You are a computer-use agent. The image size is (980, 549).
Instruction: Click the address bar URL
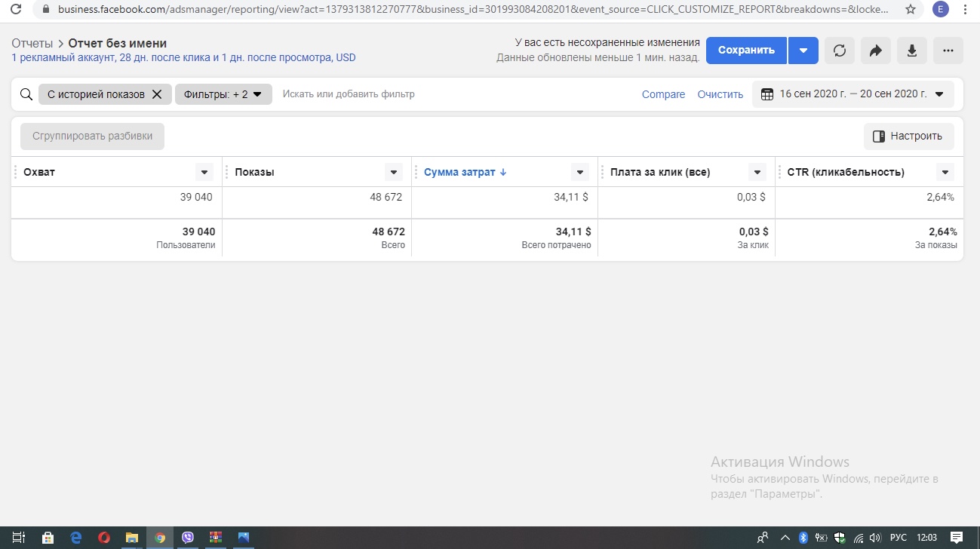click(473, 10)
